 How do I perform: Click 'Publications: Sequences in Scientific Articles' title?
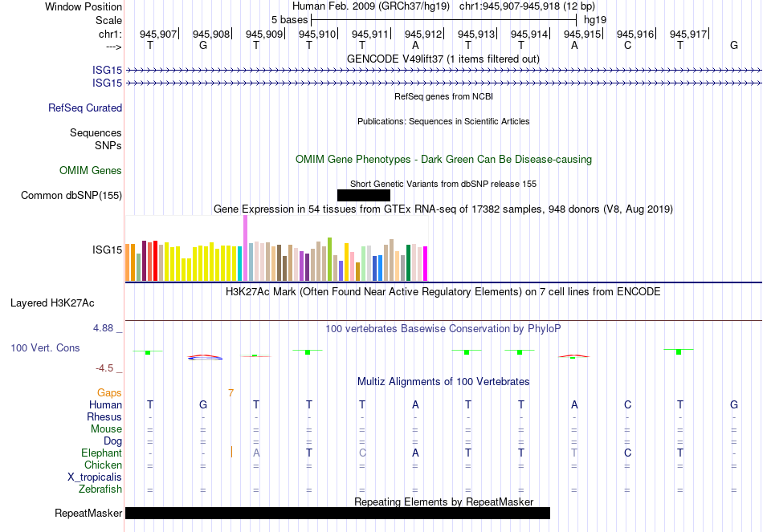pyautogui.click(x=443, y=121)
